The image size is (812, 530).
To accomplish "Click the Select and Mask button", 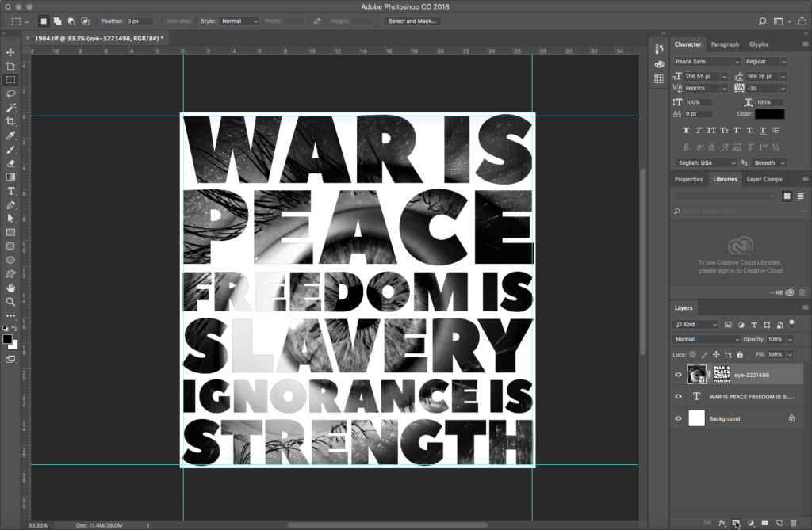I will coord(412,21).
